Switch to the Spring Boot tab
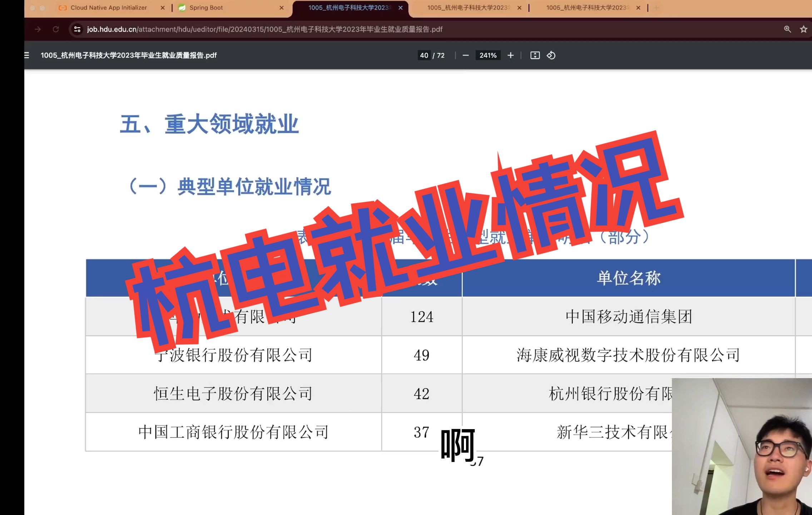This screenshot has height=515, width=812. [206, 8]
